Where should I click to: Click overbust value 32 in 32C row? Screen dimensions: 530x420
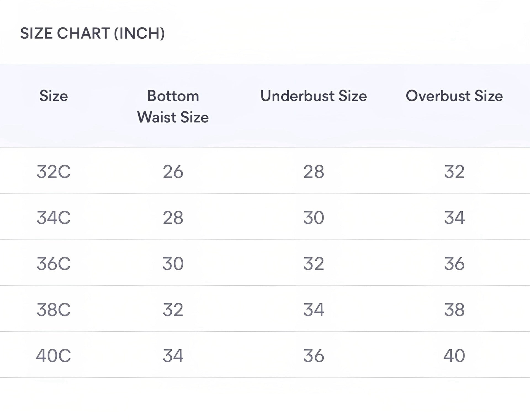point(454,171)
